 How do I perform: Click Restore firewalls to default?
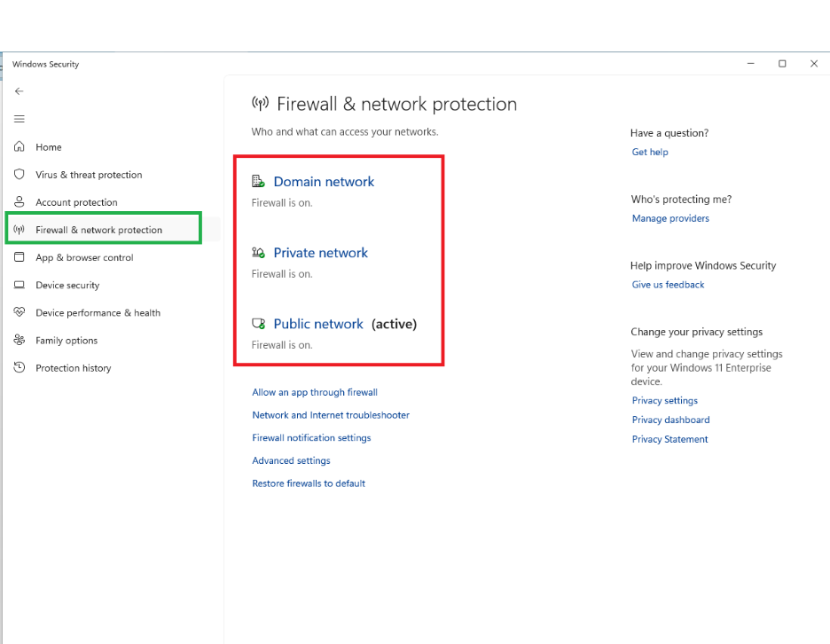tap(309, 483)
